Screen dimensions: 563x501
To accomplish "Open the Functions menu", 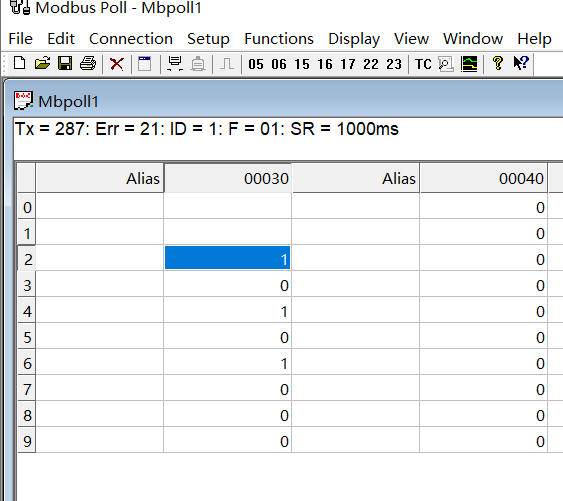I will tap(279, 39).
